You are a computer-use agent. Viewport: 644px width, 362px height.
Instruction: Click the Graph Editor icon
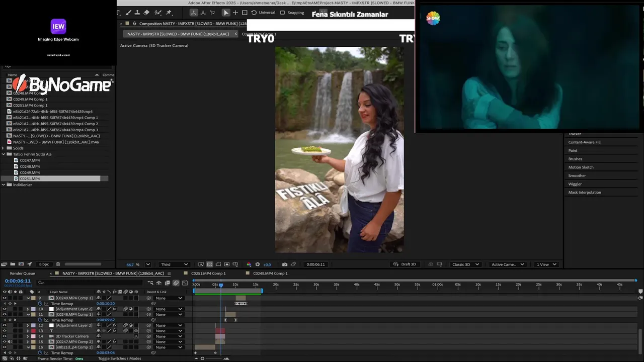185,283
